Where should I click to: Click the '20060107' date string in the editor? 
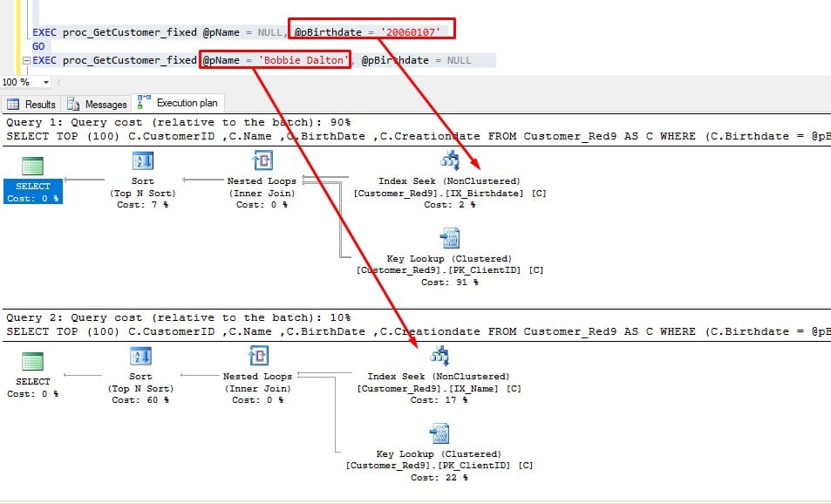[x=411, y=32]
